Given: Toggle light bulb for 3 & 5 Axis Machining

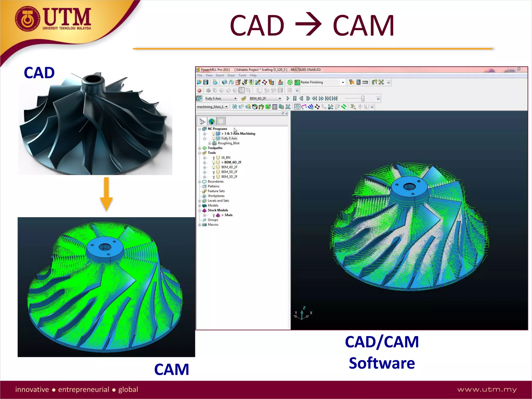Looking at the screenshot, I should [x=214, y=134].
